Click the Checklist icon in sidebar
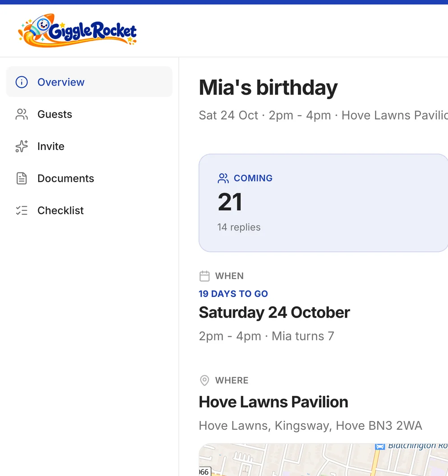Viewport: 448px width, 476px height. click(22, 210)
